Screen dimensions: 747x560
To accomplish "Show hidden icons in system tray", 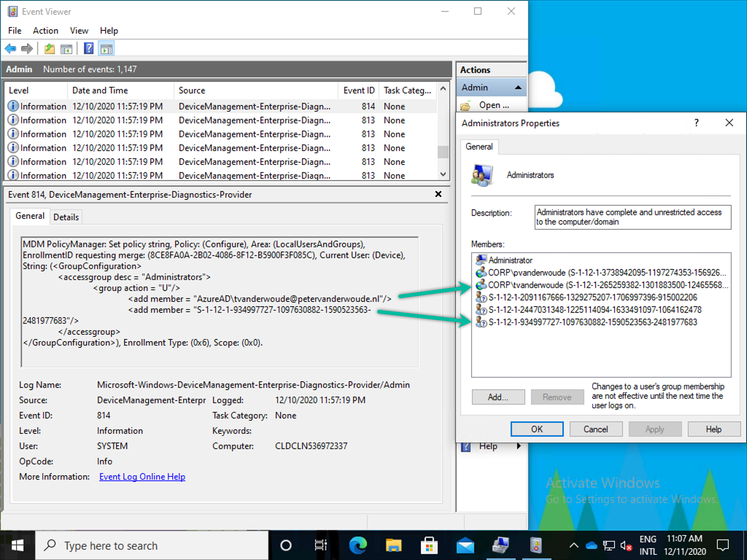I will [x=574, y=545].
